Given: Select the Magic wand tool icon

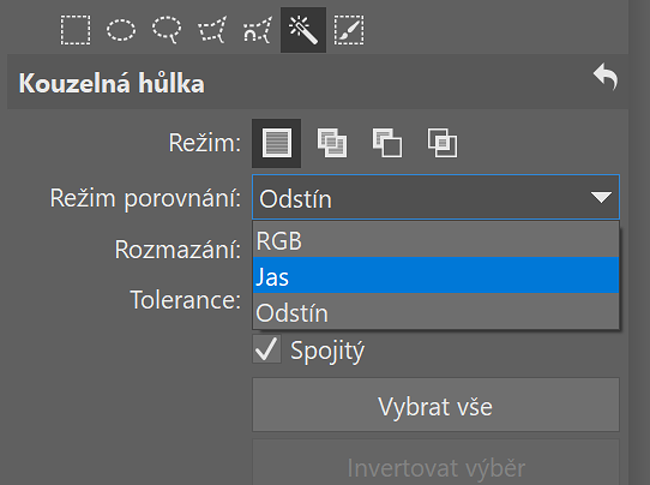Looking at the screenshot, I should tap(303, 30).
